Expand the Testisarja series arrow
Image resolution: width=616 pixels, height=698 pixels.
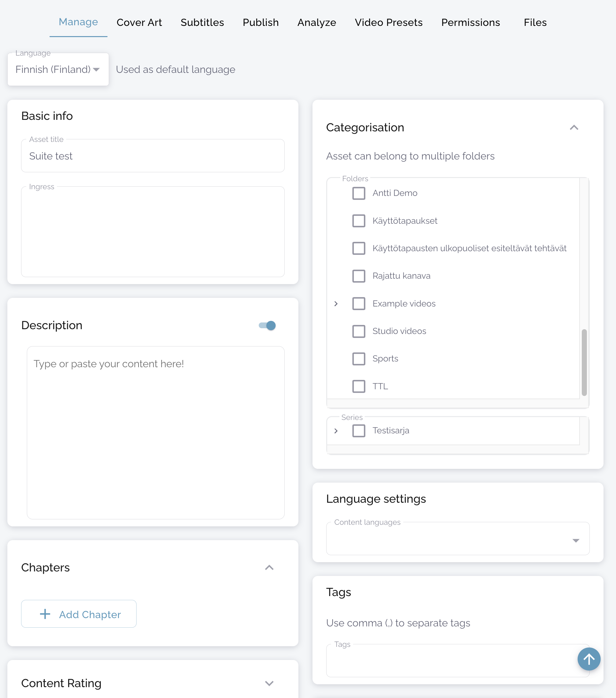click(336, 430)
